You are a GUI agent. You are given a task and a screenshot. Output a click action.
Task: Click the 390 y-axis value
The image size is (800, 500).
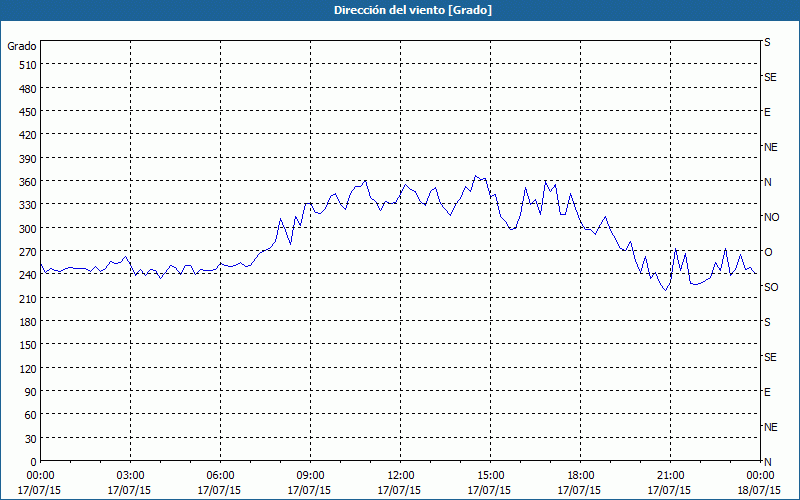pyautogui.click(x=29, y=159)
